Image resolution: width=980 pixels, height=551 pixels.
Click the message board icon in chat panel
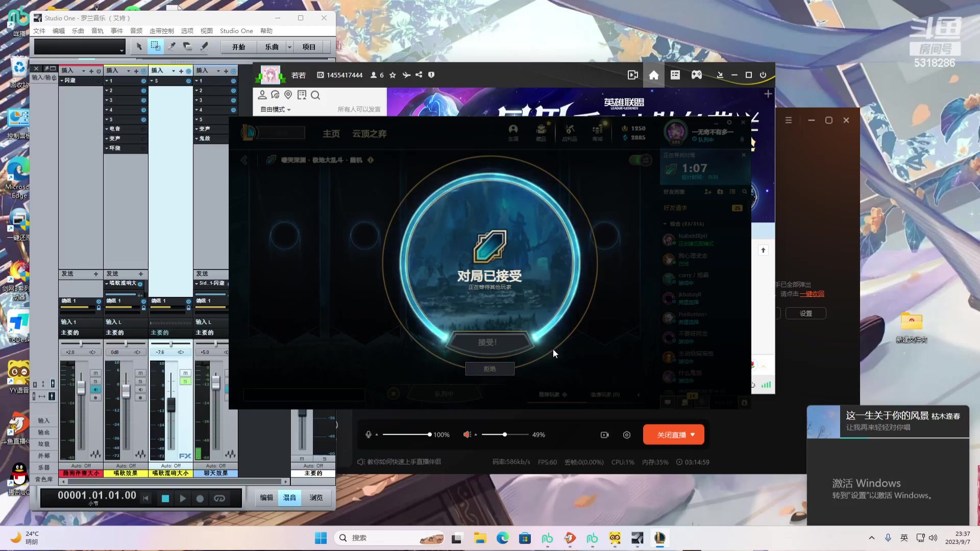pyautogui.click(x=302, y=95)
